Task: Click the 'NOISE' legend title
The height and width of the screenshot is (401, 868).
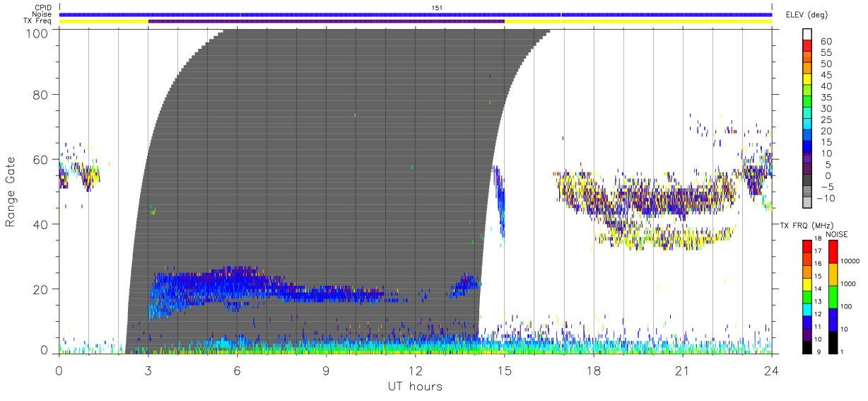Action: [838, 234]
